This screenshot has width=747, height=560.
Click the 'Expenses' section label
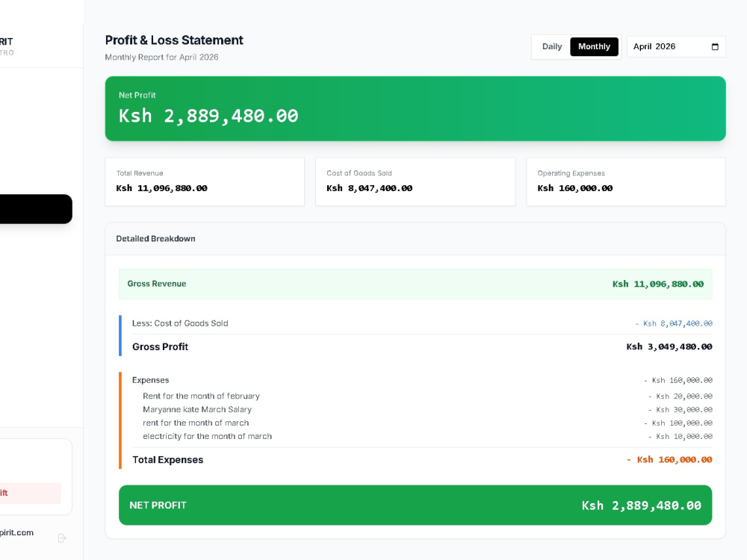tap(151, 380)
